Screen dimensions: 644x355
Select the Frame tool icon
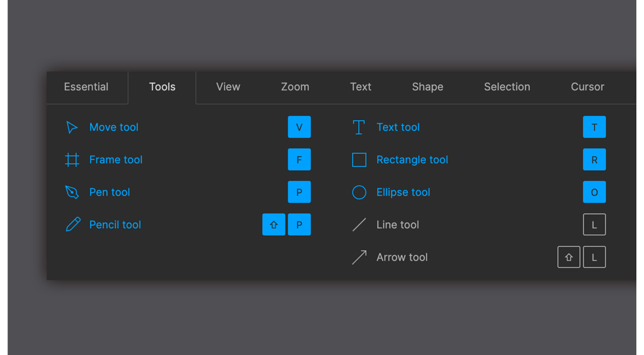pos(72,159)
